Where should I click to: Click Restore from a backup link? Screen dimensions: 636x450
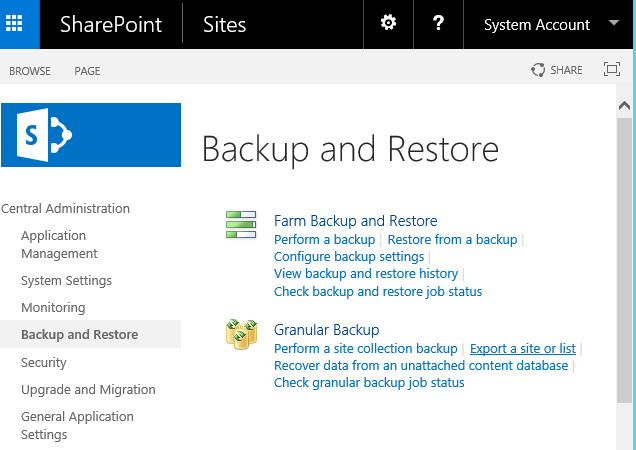coord(452,239)
